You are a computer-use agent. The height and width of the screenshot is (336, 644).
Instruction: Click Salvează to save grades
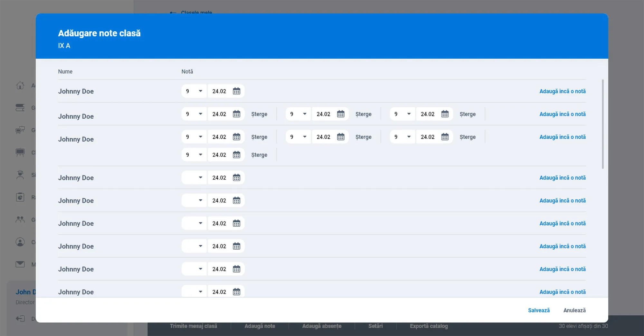(539, 310)
